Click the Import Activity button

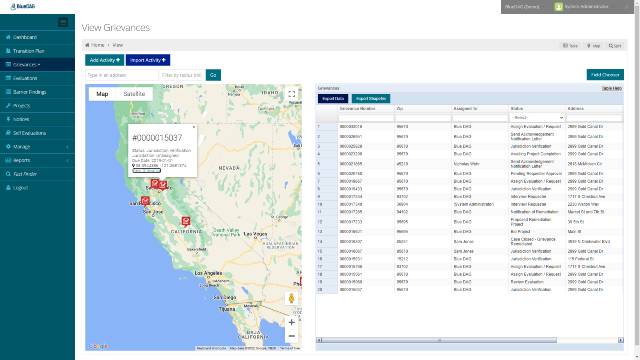click(x=148, y=60)
